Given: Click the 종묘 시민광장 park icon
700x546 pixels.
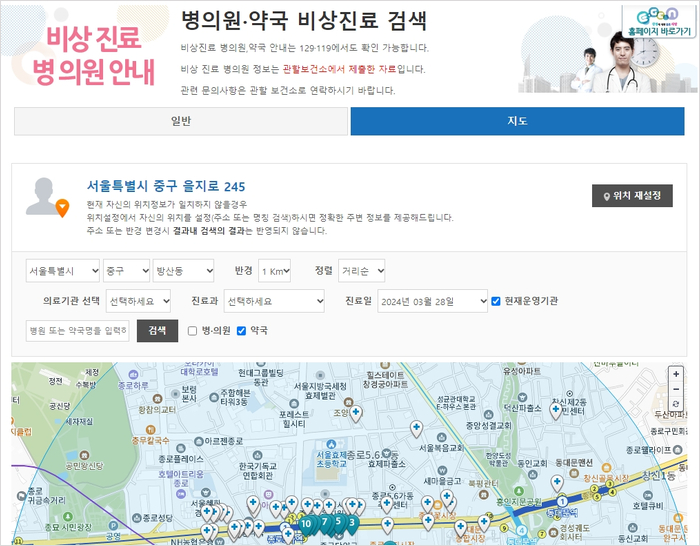Looking at the screenshot, I should [x=67, y=517].
